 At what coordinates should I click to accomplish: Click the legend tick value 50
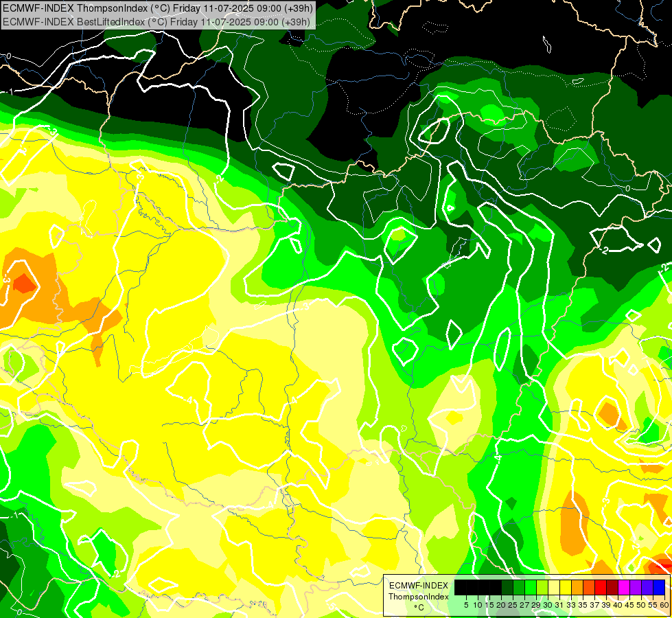[x=642, y=605]
